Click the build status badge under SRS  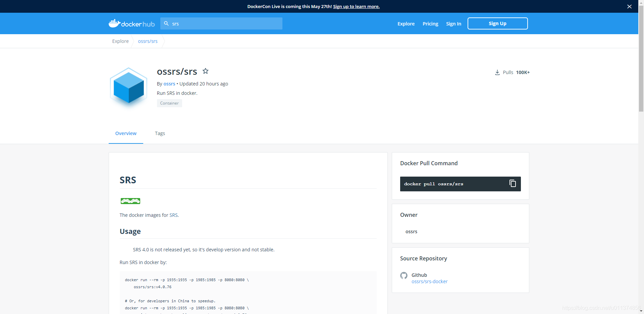(x=130, y=201)
